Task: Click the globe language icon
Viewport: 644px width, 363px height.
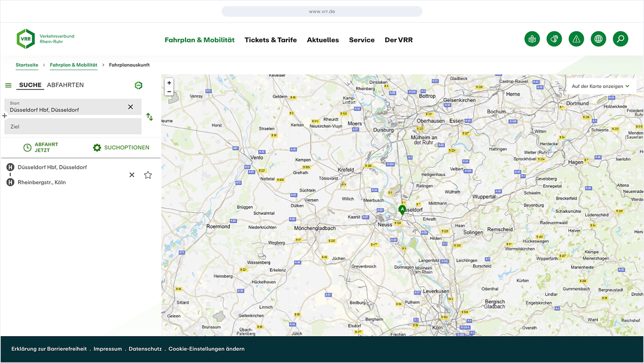Action: (598, 39)
